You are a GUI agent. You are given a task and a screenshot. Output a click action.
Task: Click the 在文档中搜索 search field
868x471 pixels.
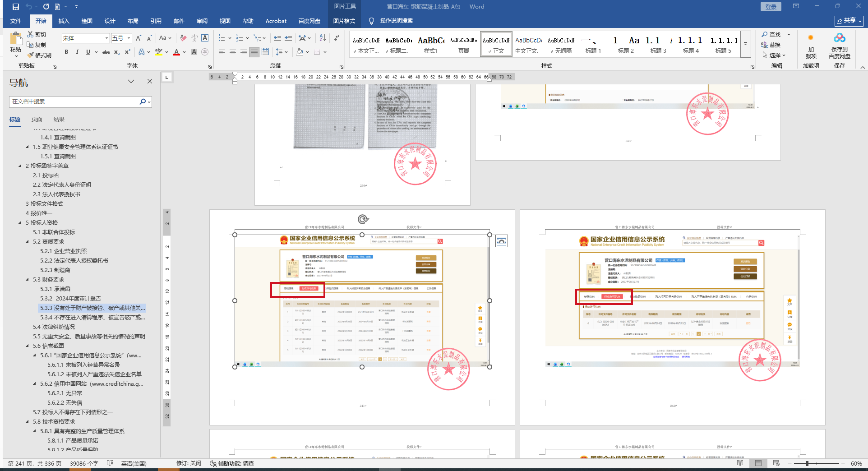pyautogui.click(x=74, y=102)
